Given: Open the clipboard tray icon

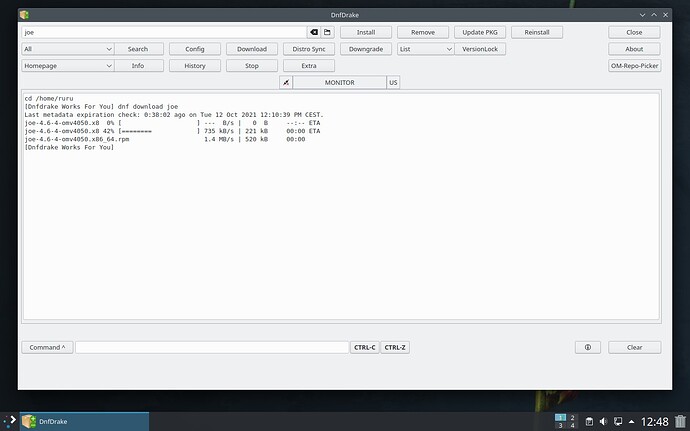Looking at the screenshot, I should 589,422.
